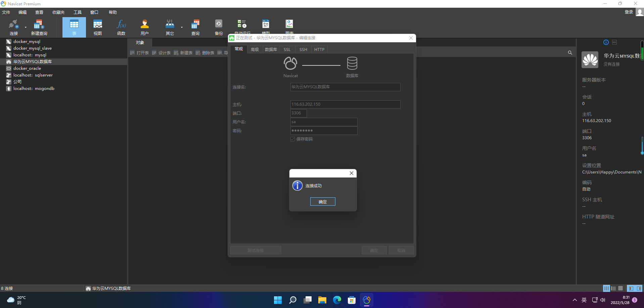Click the 用户名 username input field
The height and width of the screenshot is (308, 644).
click(324, 122)
